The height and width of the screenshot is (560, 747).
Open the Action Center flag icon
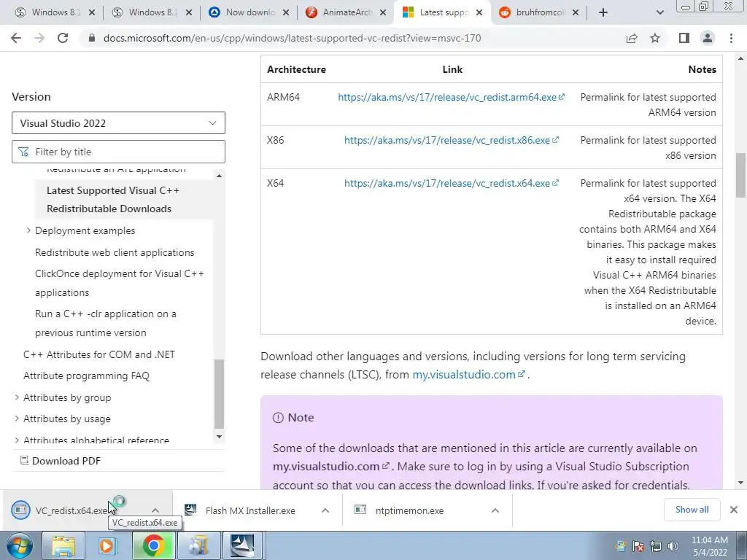pos(638,546)
